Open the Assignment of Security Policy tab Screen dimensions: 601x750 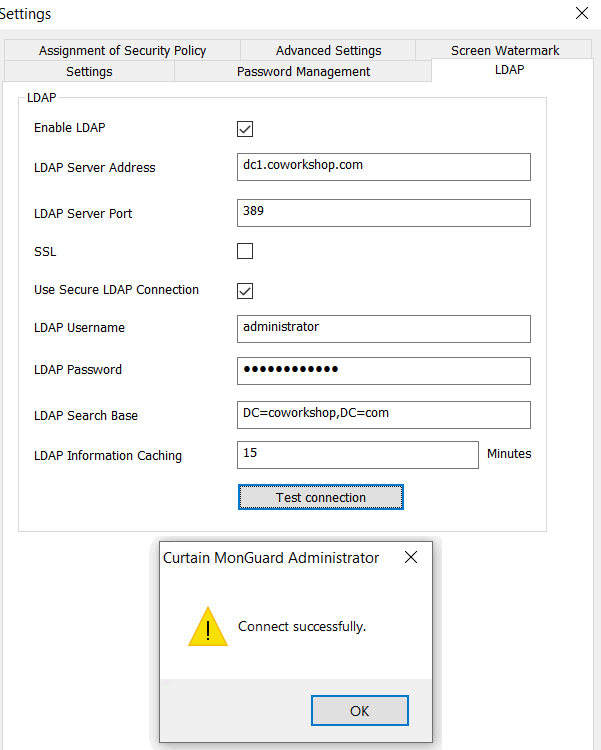122,50
